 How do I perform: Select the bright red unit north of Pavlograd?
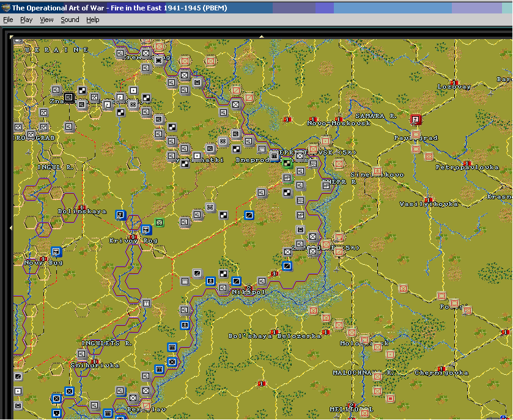[416, 119]
